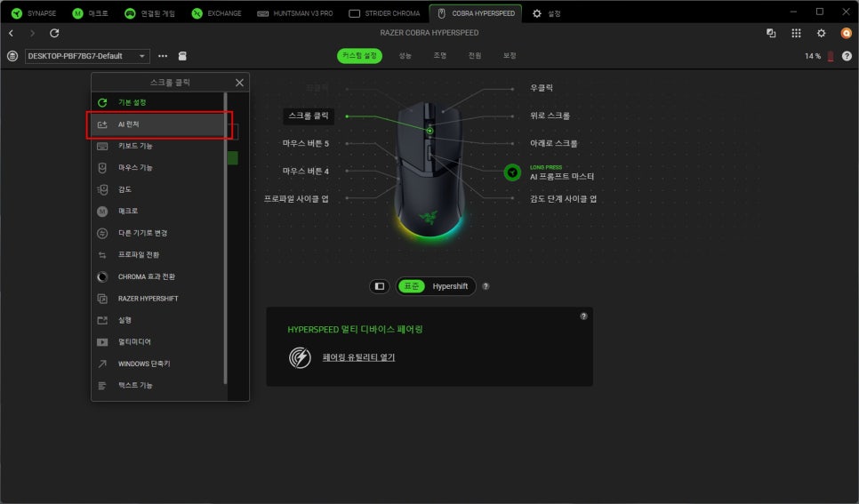Switch to Hypershift mode
Image resolution: width=859 pixels, height=504 pixels.
pos(450,286)
